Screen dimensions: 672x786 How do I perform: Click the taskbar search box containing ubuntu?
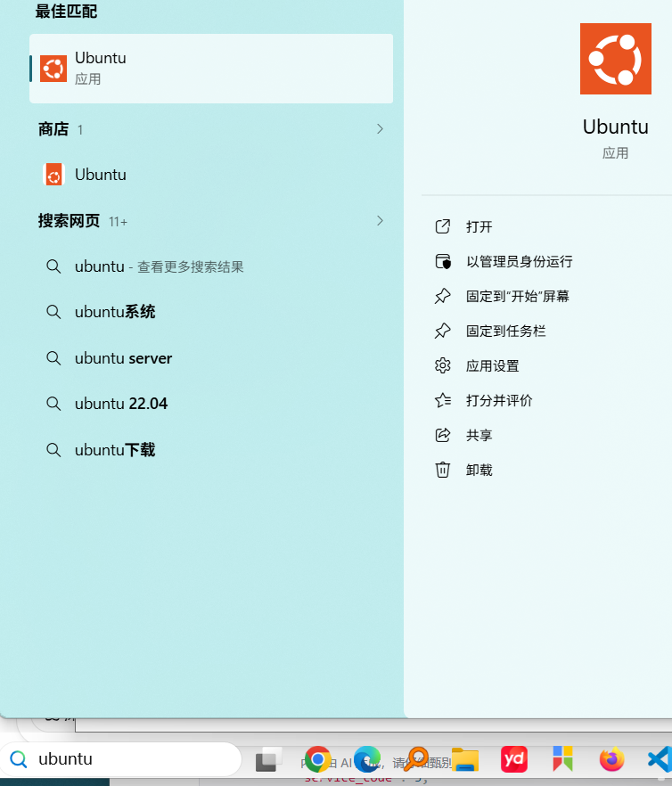[x=121, y=759]
